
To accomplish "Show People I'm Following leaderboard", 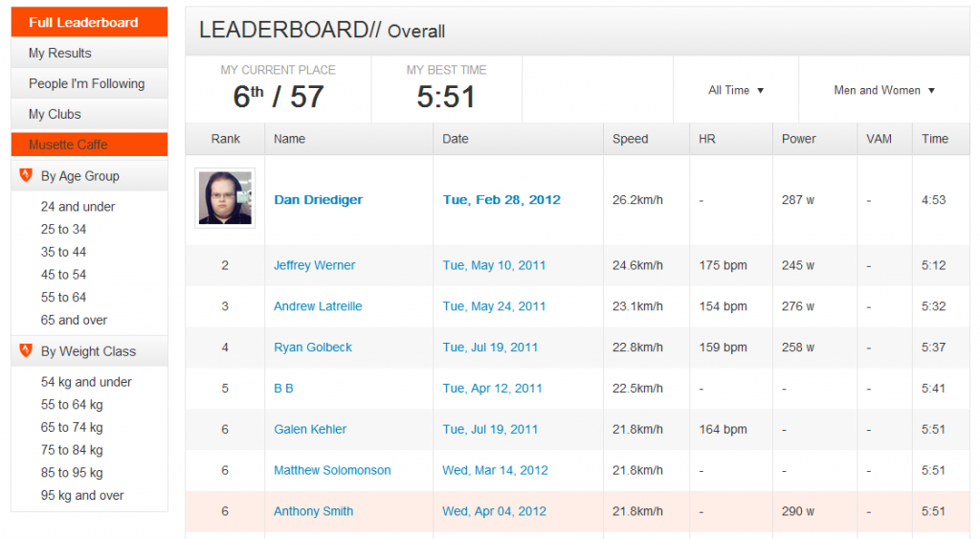I will pos(89,83).
